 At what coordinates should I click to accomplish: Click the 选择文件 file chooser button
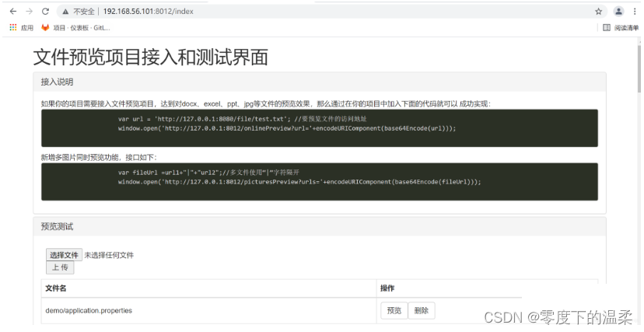[64, 255]
